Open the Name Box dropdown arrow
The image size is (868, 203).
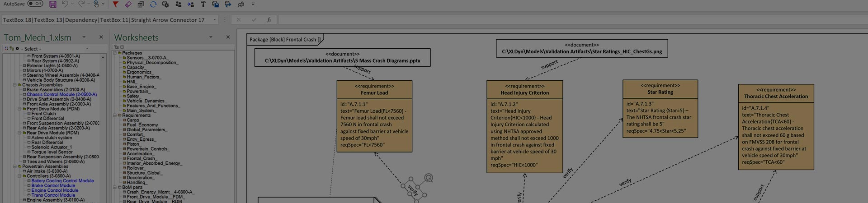214,20
